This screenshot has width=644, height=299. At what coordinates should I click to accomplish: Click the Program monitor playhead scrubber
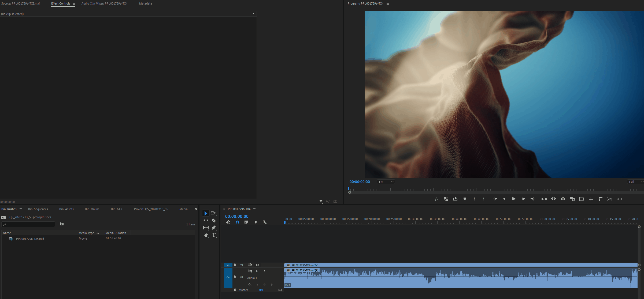349,189
